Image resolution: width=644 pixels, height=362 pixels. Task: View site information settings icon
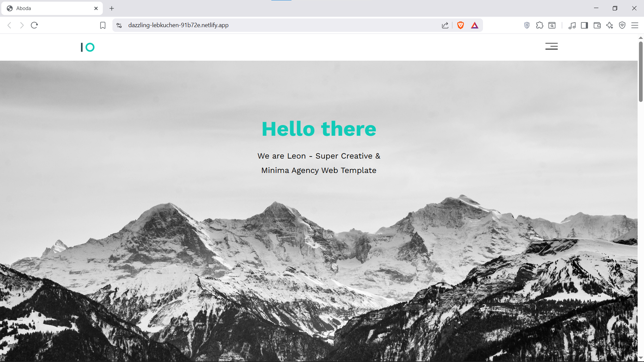pos(119,25)
